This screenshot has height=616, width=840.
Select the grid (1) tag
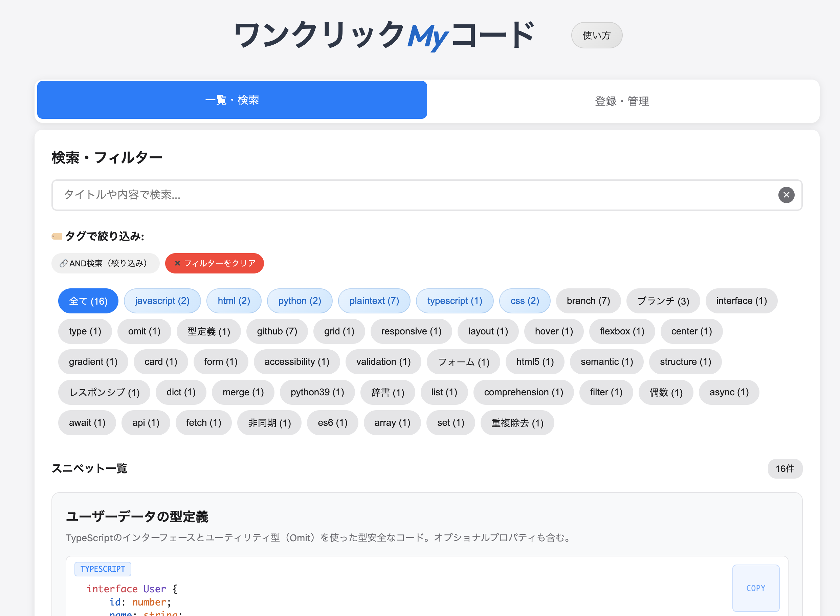point(339,331)
